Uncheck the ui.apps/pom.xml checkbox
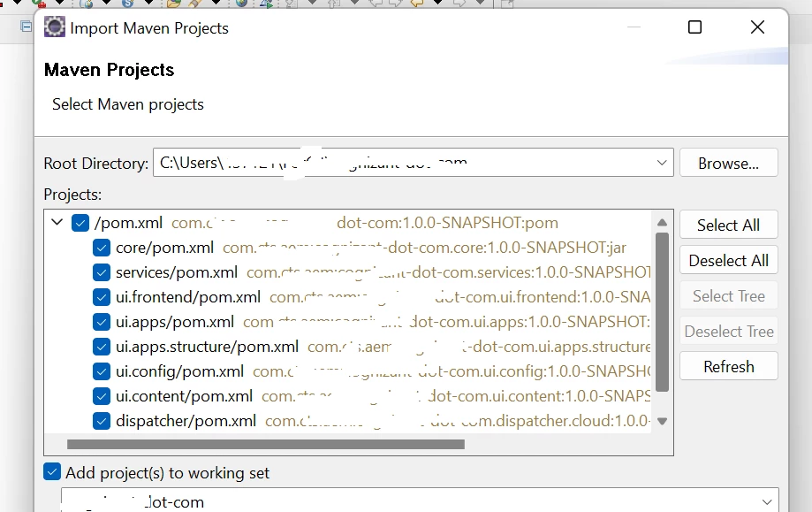This screenshot has height=512, width=812. click(x=102, y=322)
